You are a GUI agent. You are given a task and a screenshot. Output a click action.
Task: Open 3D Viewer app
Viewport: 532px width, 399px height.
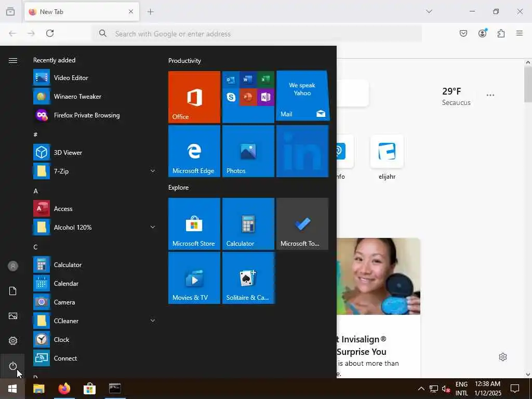pos(95,153)
